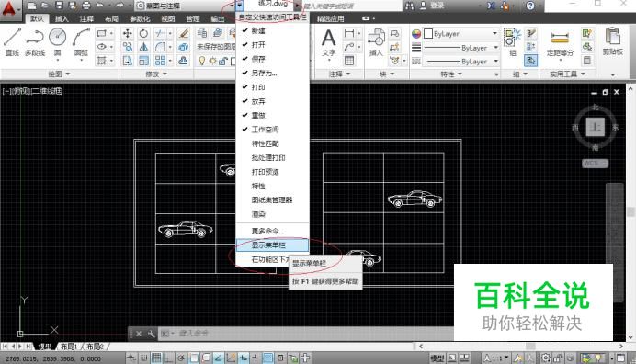
Task: Click the 登录 sign-in button
Action: coord(432,6)
